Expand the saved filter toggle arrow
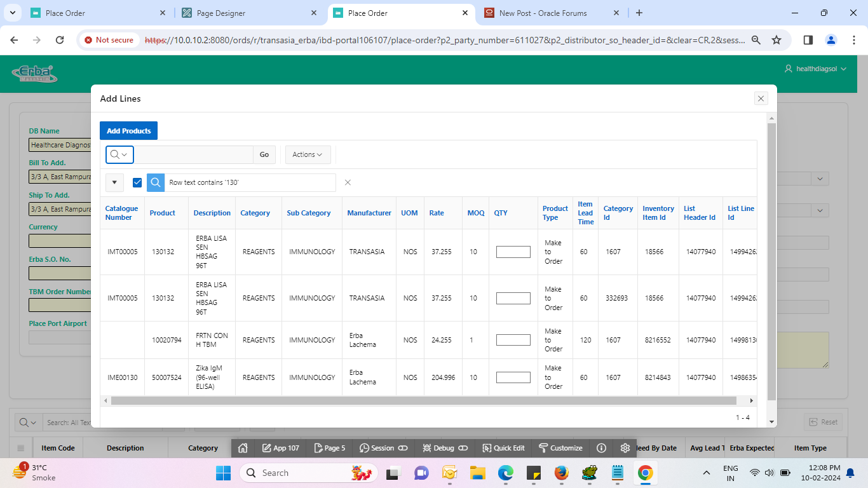The width and height of the screenshot is (868, 488). coord(114,182)
